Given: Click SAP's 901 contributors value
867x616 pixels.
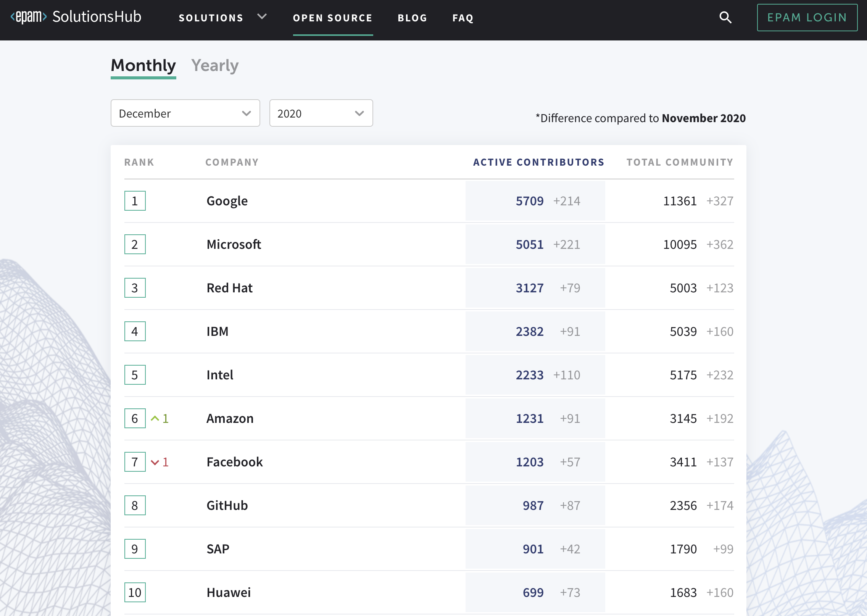Looking at the screenshot, I should point(533,549).
